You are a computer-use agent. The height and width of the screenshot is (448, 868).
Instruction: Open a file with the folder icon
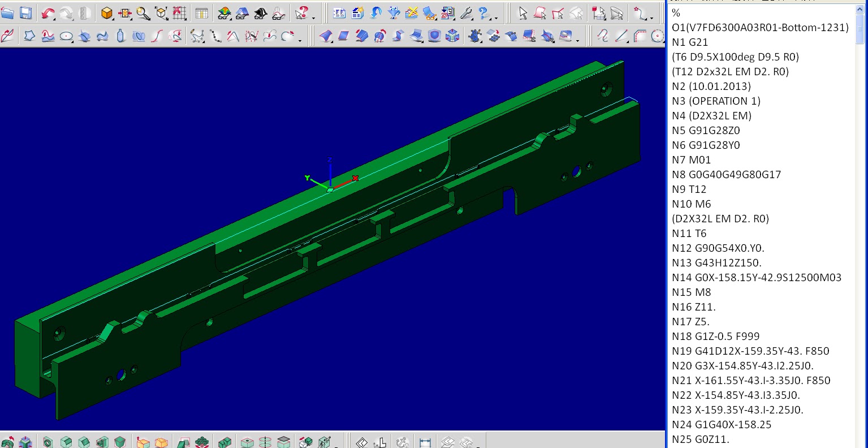click(7, 13)
